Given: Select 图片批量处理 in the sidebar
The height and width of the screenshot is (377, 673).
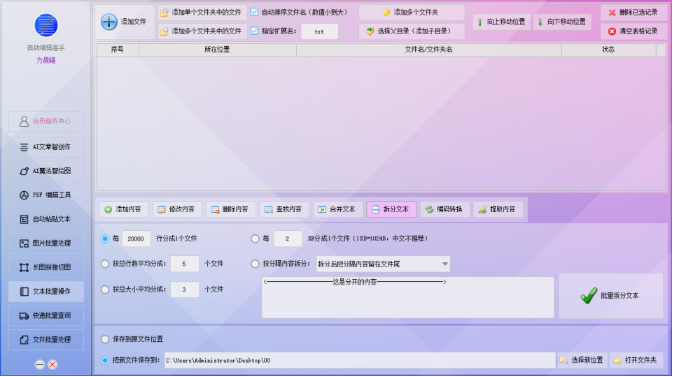Looking at the screenshot, I should 46,243.
